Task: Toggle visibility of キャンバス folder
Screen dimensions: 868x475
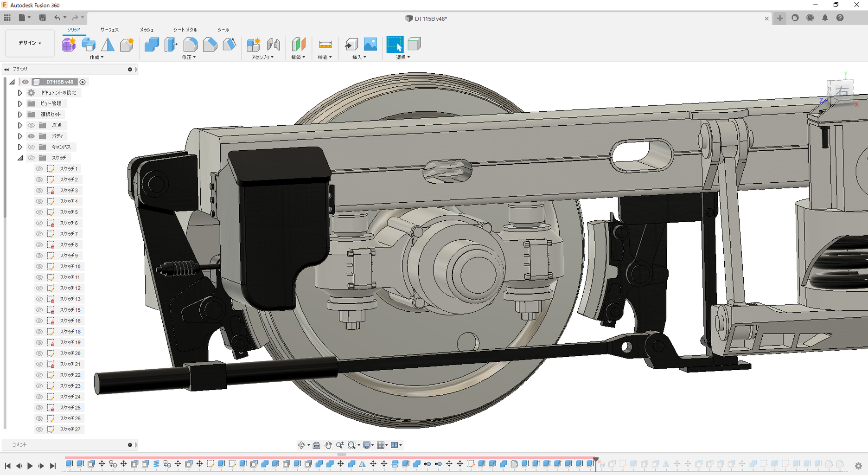Action: point(31,147)
